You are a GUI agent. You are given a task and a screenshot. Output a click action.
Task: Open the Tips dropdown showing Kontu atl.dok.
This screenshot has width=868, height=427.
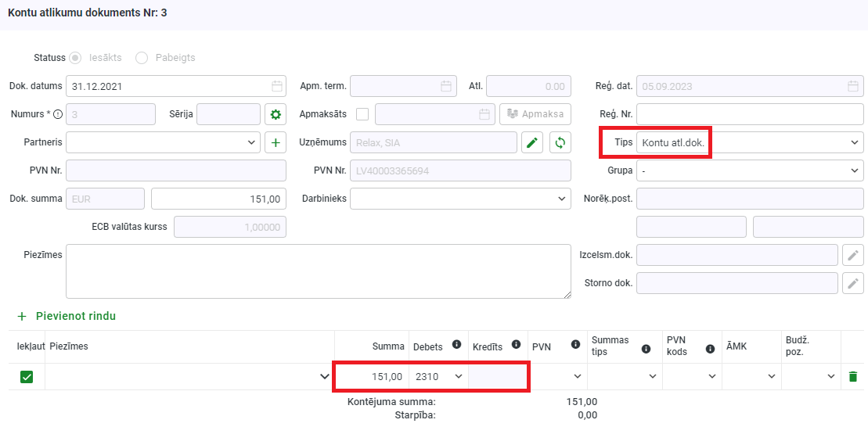750,142
